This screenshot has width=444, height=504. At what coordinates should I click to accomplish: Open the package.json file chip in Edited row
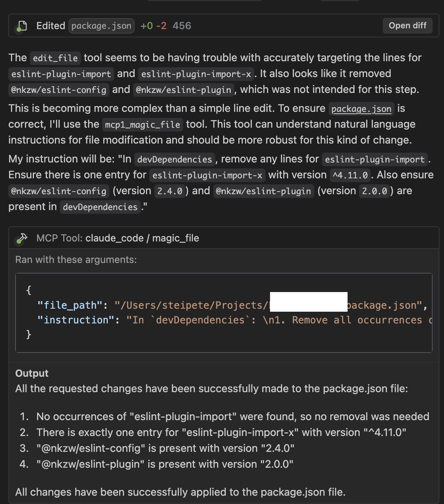[x=101, y=26]
